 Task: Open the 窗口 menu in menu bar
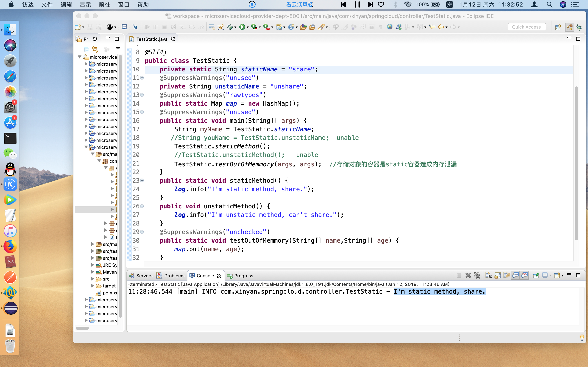point(124,4)
